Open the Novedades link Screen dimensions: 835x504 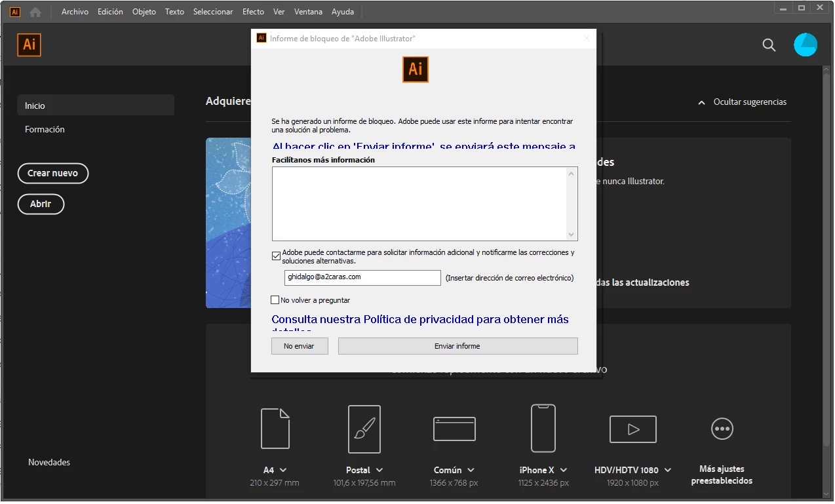click(49, 462)
